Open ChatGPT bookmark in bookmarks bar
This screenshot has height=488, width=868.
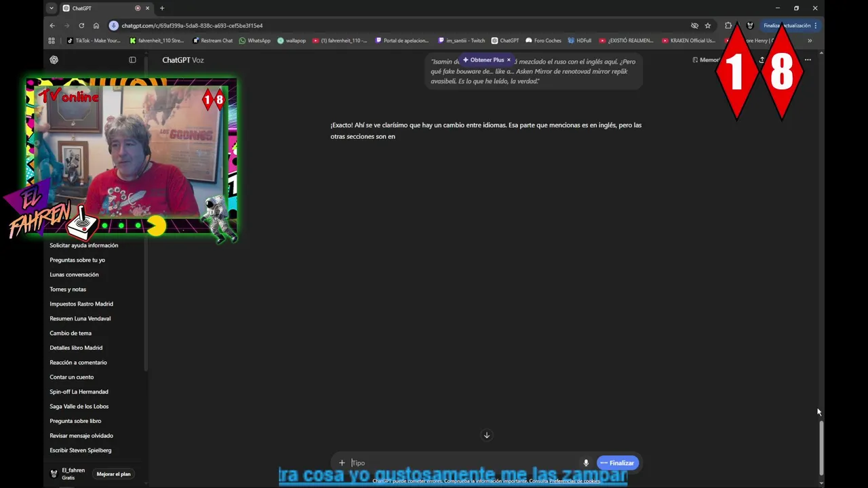[505, 41]
